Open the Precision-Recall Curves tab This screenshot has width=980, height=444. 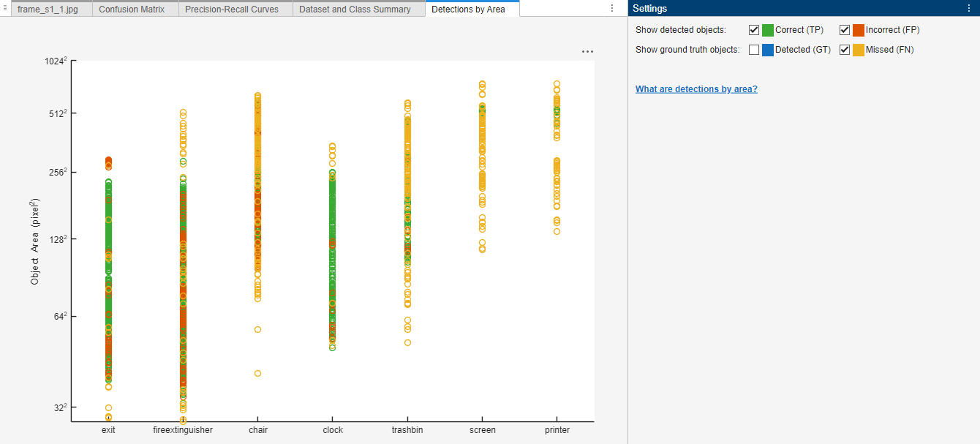(235, 9)
